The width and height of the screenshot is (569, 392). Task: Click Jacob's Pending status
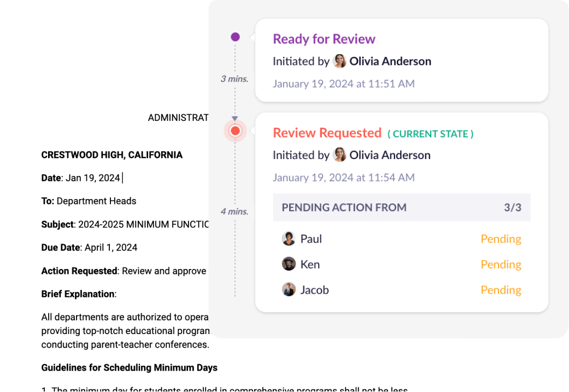pyautogui.click(x=501, y=290)
